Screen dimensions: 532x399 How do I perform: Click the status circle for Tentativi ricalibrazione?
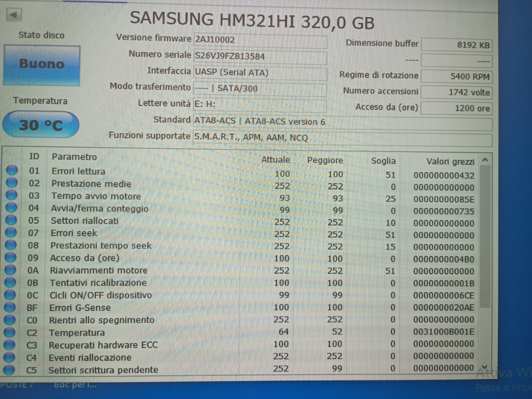[10, 282]
